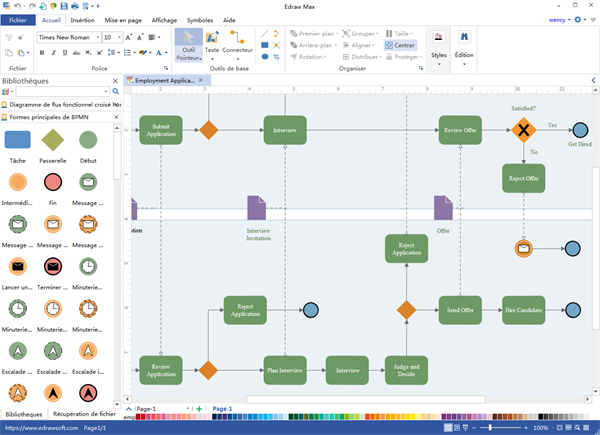Toggle bold formatting
This screenshot has height=435, width=600.
pos(42,53)
